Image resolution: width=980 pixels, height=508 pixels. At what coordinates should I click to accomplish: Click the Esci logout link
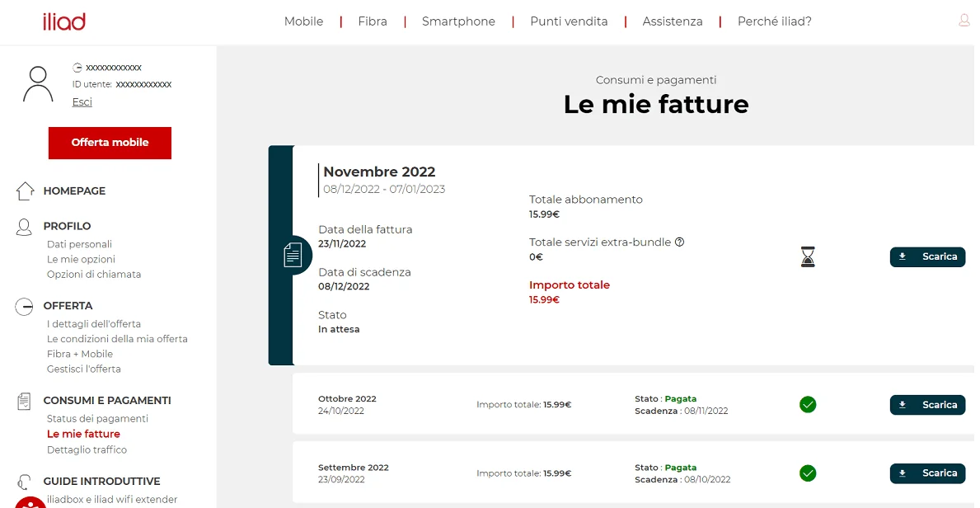pyautogui.click(x=82, y=102)
